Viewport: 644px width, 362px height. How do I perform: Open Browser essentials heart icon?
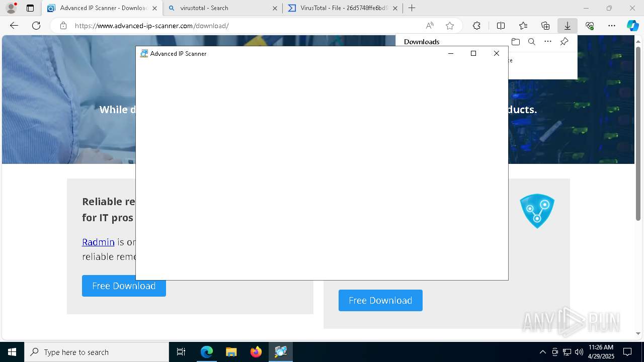click(x=590, y=26)
